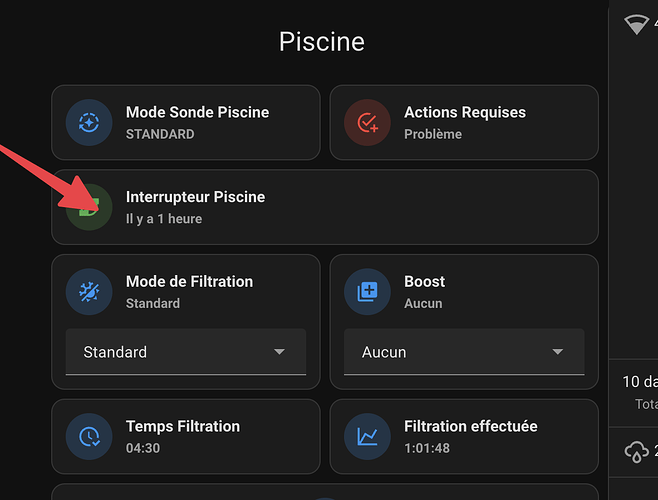The height and width of the screenshot is (500, 658).
Task: Click the Mode de Filtration card title
Action: (189, 281)
